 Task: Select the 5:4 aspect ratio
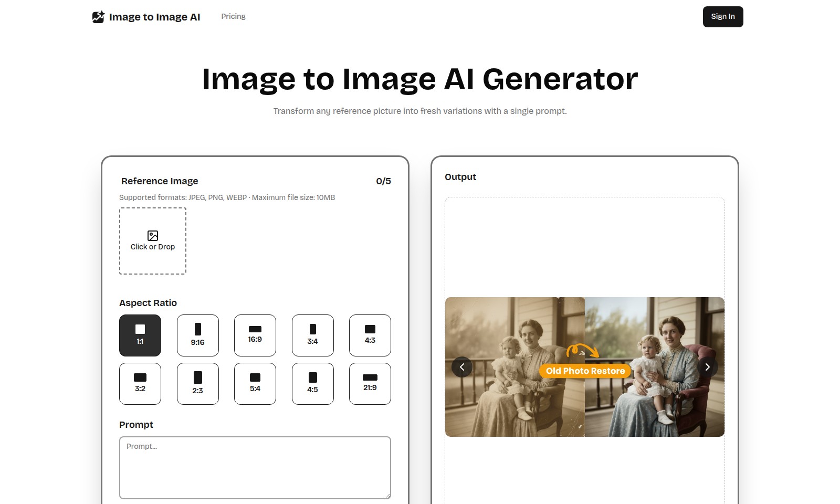coord(255,384)
